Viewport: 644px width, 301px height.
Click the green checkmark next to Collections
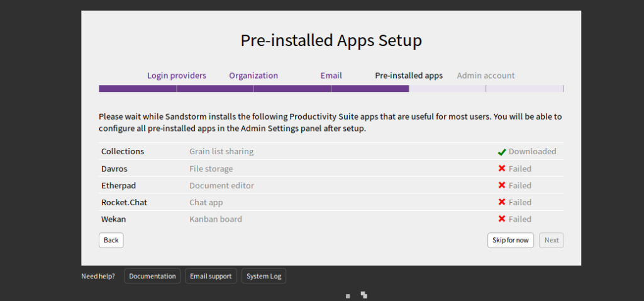coord(501,152)
